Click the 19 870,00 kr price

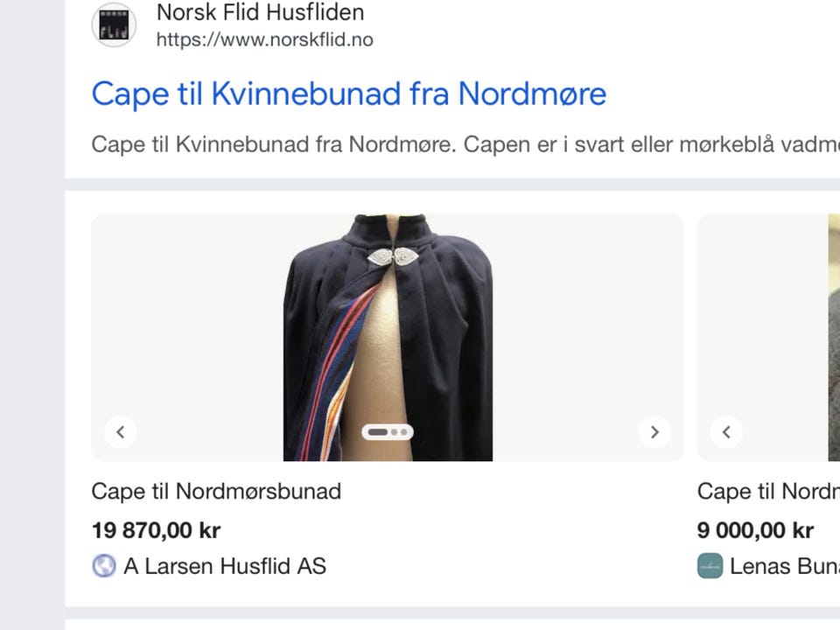tap(156, 530)
